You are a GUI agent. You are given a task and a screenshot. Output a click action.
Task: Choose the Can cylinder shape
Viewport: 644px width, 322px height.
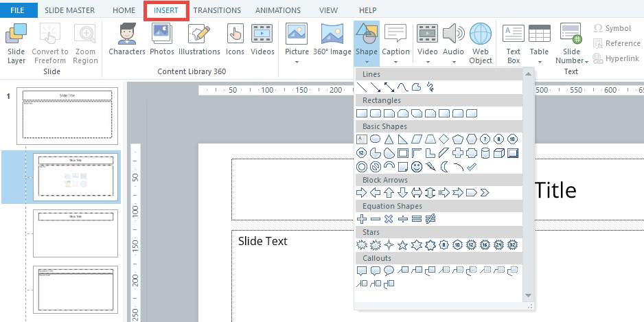(485, 153)
